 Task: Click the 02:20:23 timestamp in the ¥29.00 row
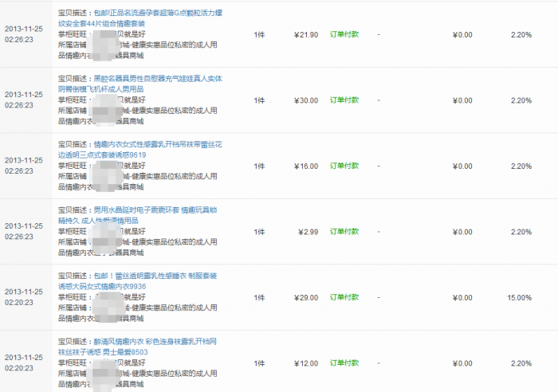(x=23, y=297)
